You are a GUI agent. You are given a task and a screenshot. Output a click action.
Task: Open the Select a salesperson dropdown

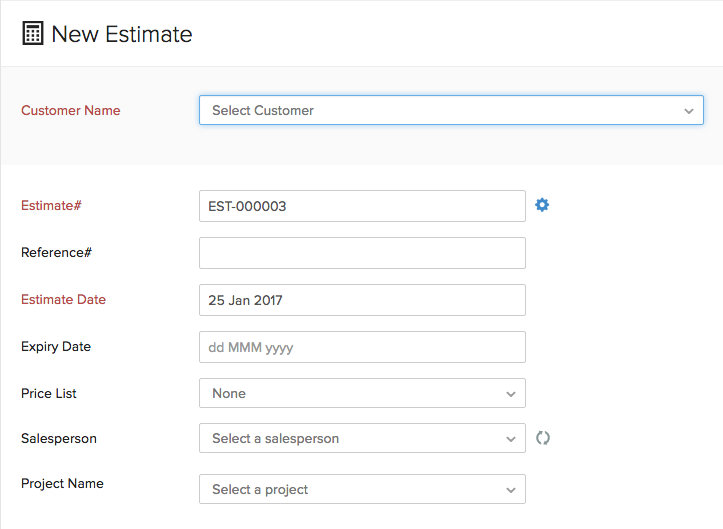pyautogui.click(x=362, y=438)
